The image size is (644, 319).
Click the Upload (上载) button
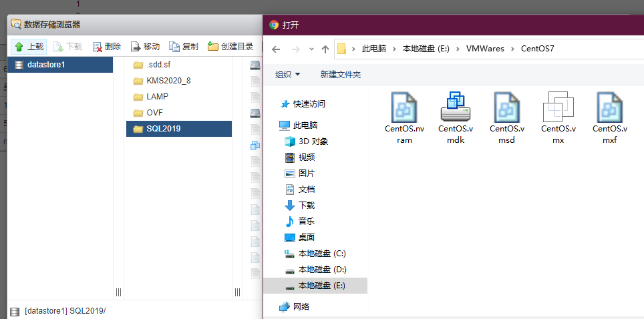[x=29, y=47]
